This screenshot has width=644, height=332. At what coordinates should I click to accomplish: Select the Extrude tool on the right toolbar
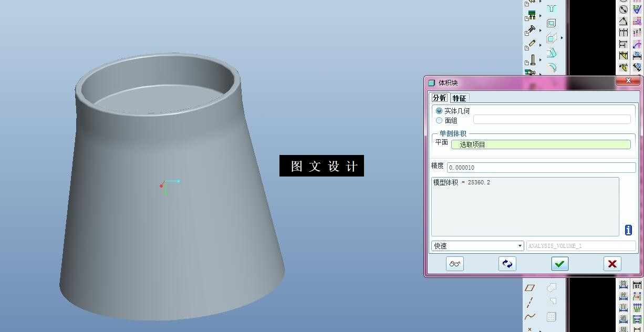pyautogui.click(x=552, y=23)
